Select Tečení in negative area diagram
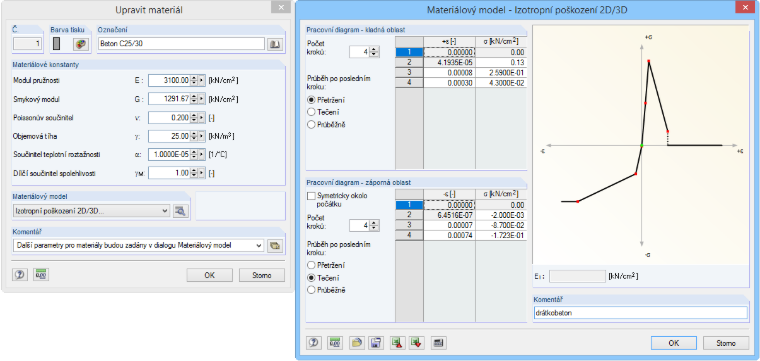 (x=311, y=278)
